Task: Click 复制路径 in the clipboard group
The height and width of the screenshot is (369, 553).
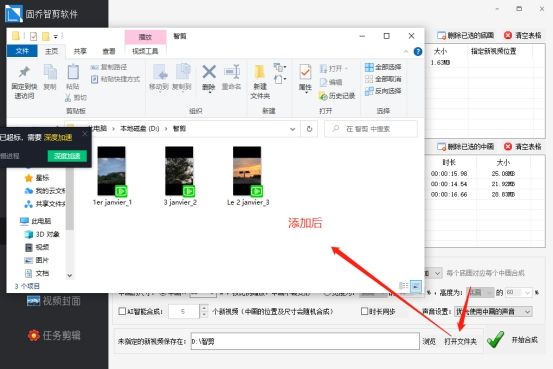Action: point(109,67)
